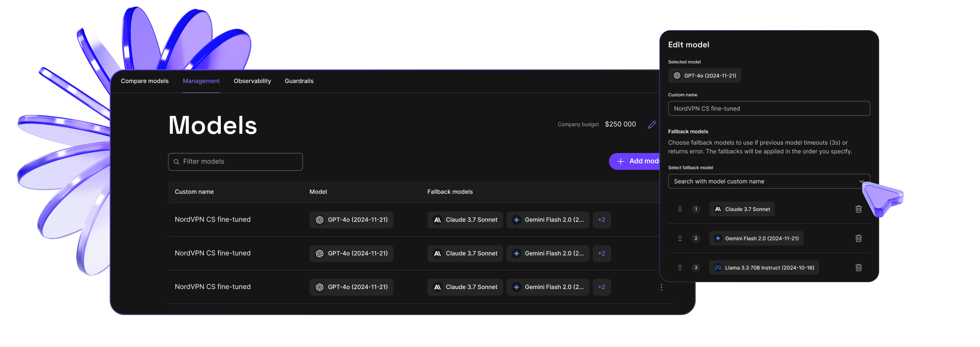Switch to the Management tab
This screenshot has width=980, height=347.
point(201,81)
